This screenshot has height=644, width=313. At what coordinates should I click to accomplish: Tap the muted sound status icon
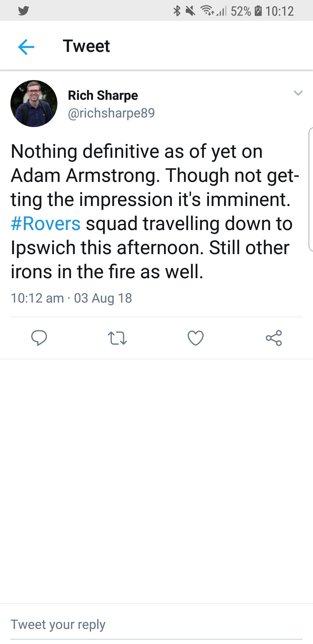190,11
